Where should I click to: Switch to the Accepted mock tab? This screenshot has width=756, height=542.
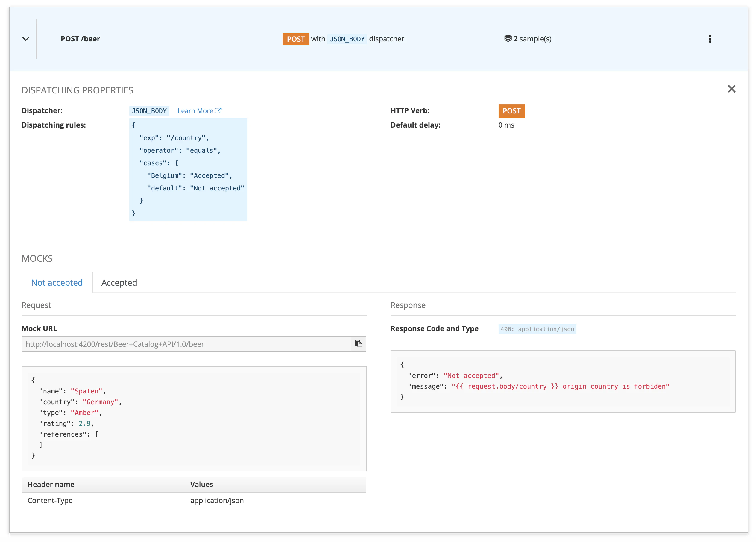119,282
